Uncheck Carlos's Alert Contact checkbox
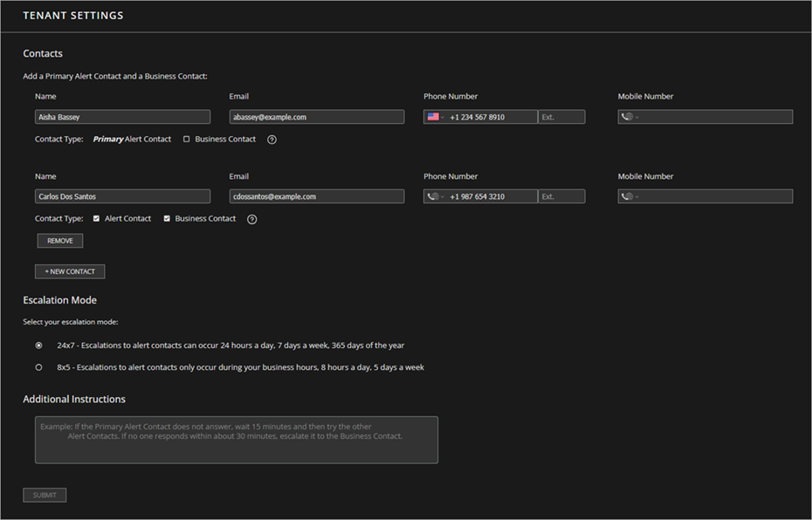Screen dimensions: 812x520 click(96, 218)
